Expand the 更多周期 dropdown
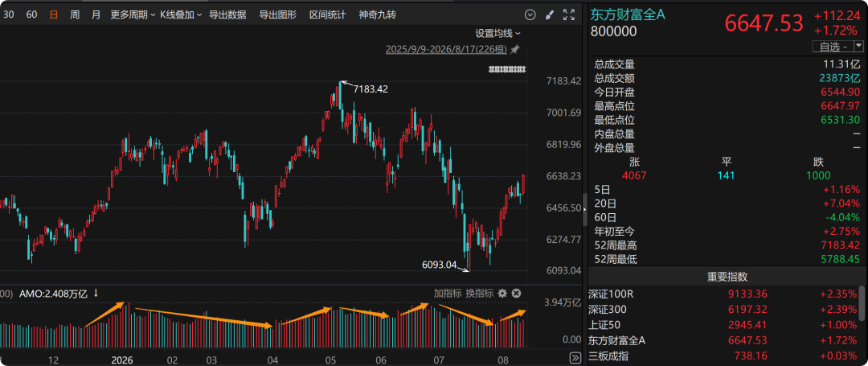 pyautogui.click(x=133, y=15)
